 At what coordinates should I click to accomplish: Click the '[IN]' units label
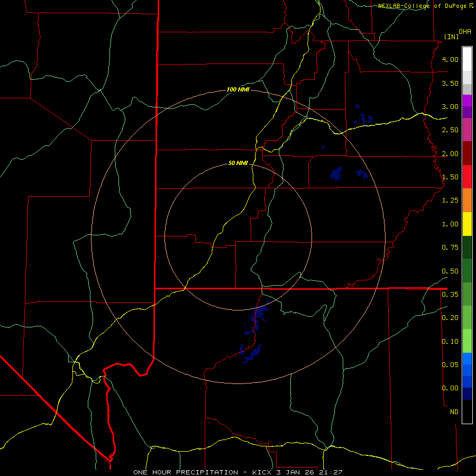(x=451, y=36)
